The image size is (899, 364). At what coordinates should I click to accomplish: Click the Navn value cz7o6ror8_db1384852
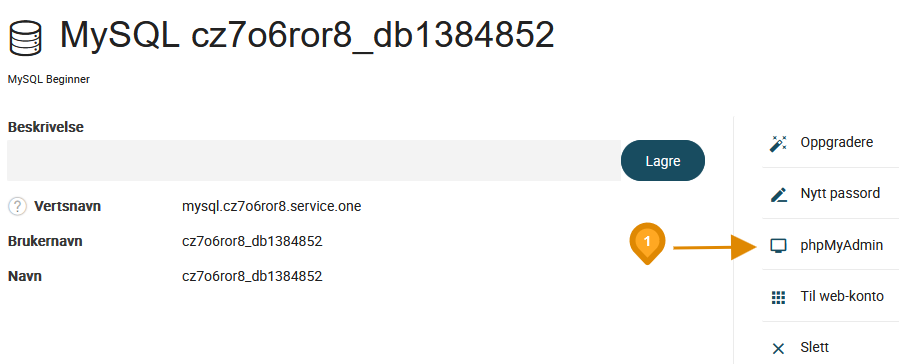tap(252, 277)
